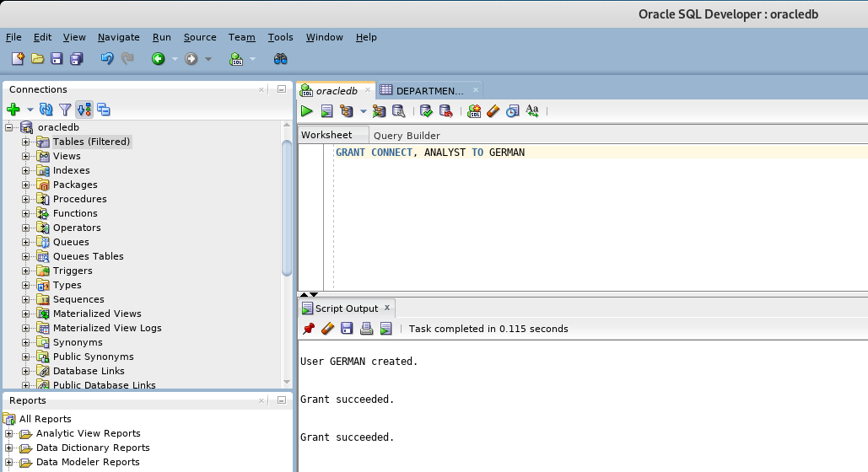Print the Script Output

point(366,329)
